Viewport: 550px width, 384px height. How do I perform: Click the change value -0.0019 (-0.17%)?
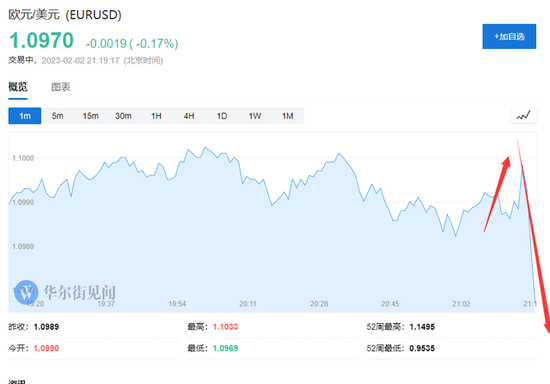[x=132, y=43]
